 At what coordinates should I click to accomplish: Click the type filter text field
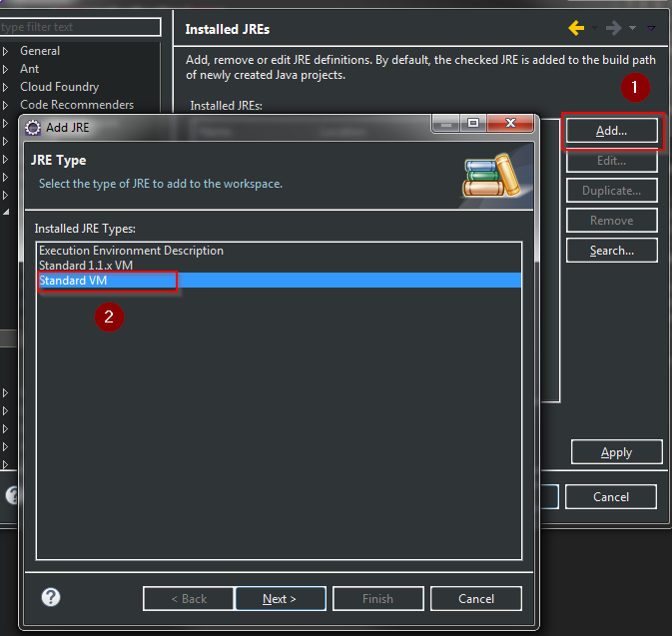[80, 27]
